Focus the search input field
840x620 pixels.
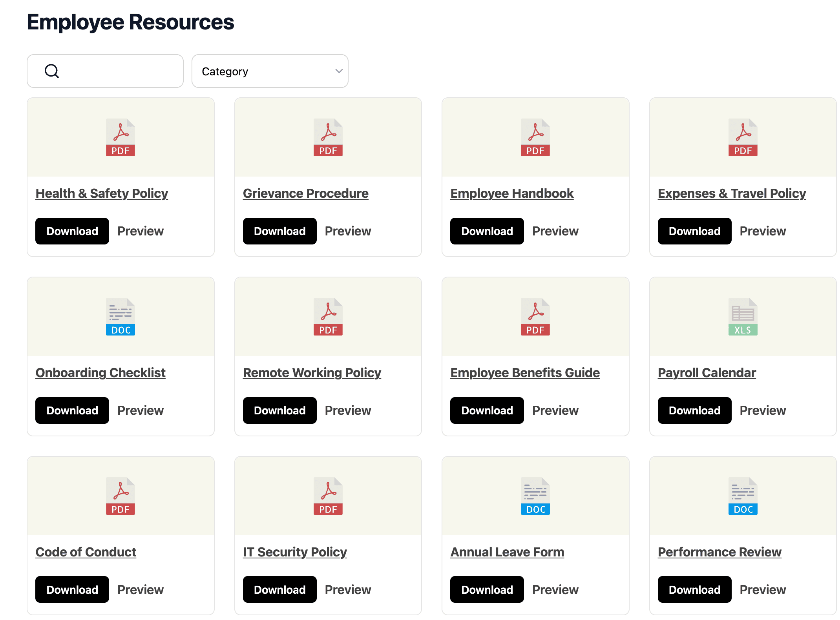pos(105,71)
